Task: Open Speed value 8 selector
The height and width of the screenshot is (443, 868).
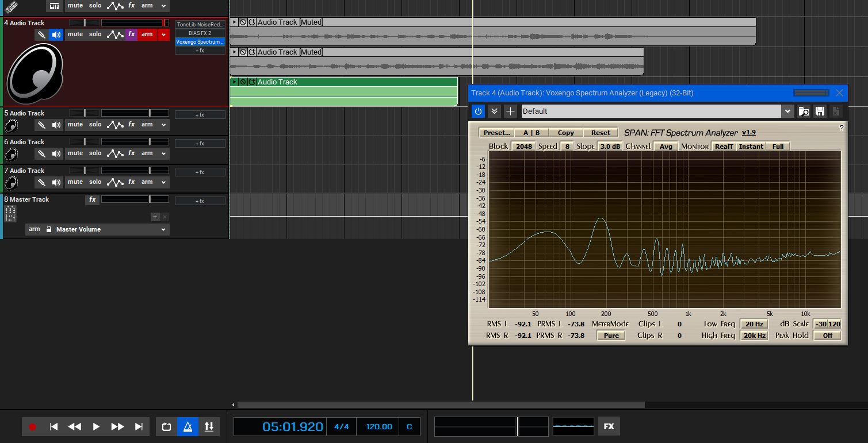Action: [567, 147]
